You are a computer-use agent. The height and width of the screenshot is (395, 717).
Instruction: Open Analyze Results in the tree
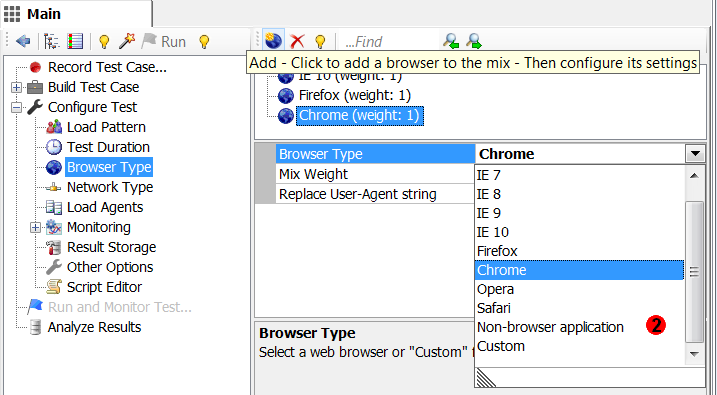tap(94, 327)
